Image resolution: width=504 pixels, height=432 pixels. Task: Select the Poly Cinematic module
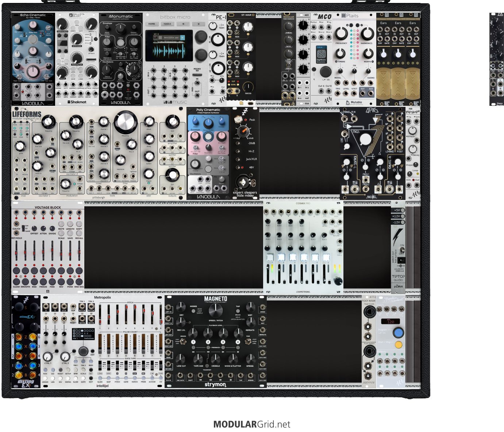tap(208, 153)
